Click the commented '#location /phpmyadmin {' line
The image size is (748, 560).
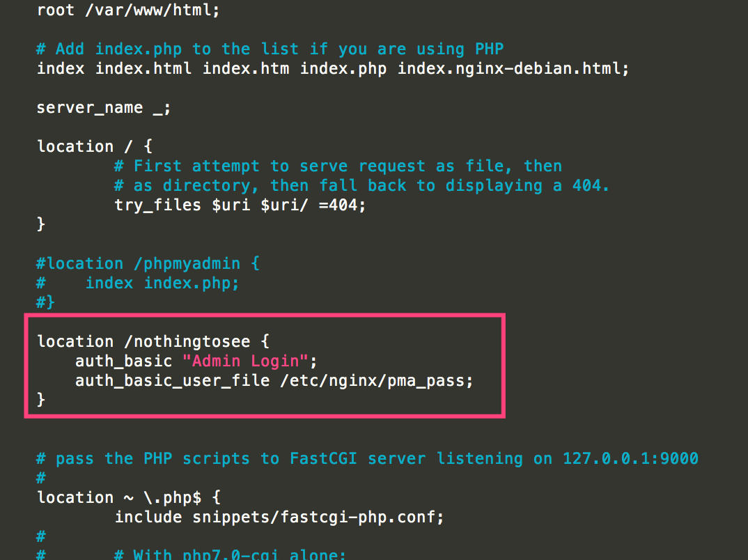coord(148,264)
